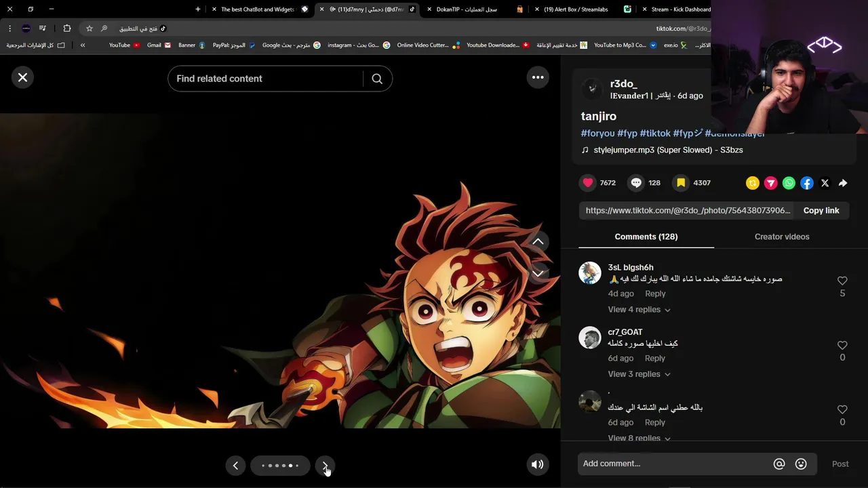Share the post to X
This screenshot has width=868, height=488.
(x=825, y=183)
